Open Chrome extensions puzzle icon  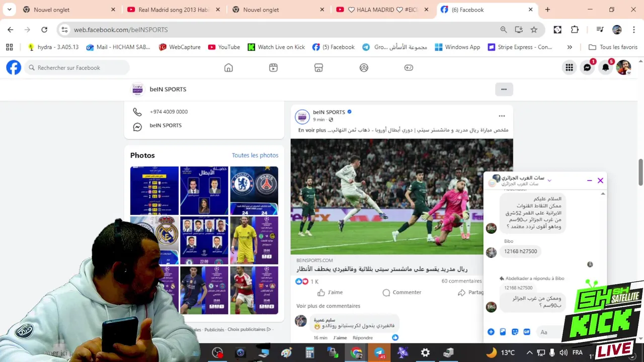tap(575, 30)
